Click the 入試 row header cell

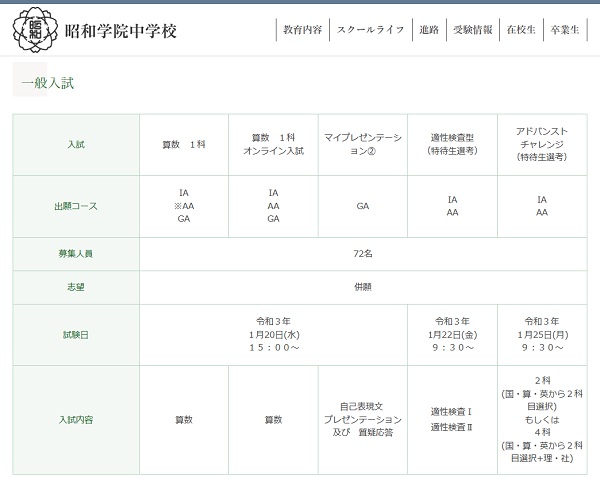pyautogui.click(x=76, y=145)
